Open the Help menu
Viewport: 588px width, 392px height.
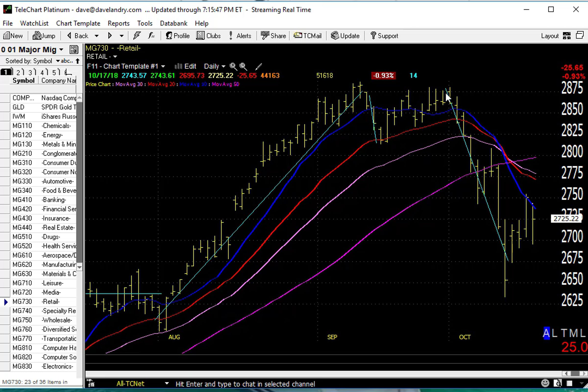click(201, 23)
